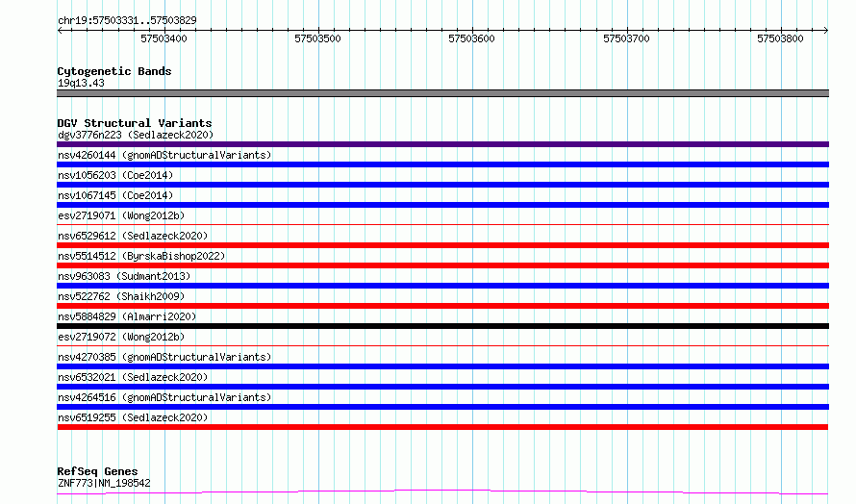Click the magenta ZNF773 gene line
This screenshot has width=856, height=504.
tap(442, 492)
